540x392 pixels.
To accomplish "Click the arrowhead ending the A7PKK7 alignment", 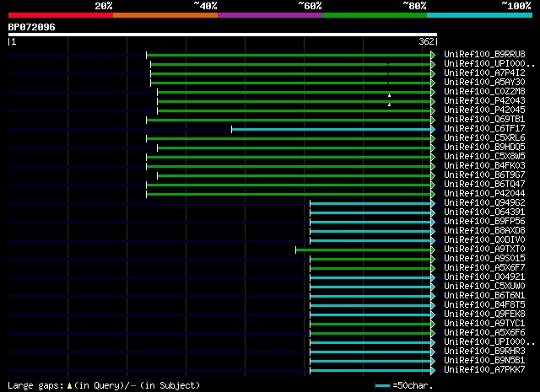I will pyautogui.click(x=433, y=371).
